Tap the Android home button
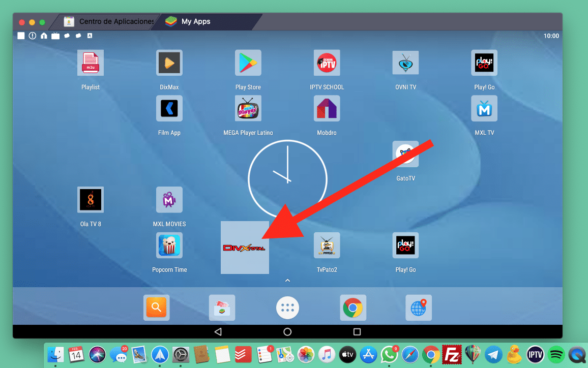The height and width of the screenshot is (368, 588). 287,331
